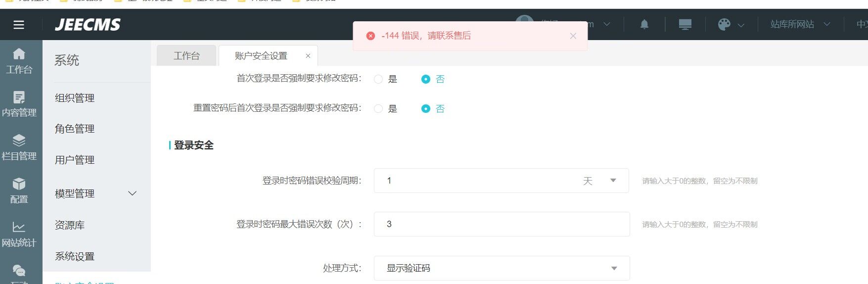
Task: Switch to the 工作台 tab
Action: (x=186, y=55)
